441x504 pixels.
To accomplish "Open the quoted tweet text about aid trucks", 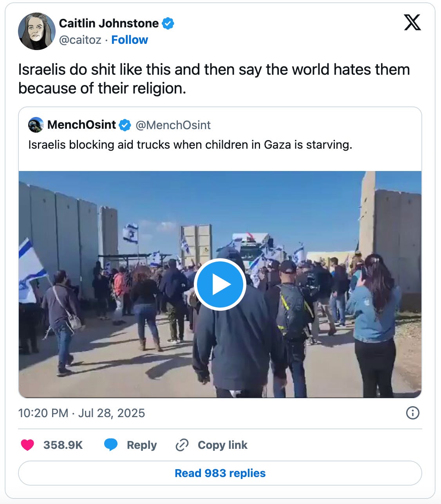I will click(190, 145).
